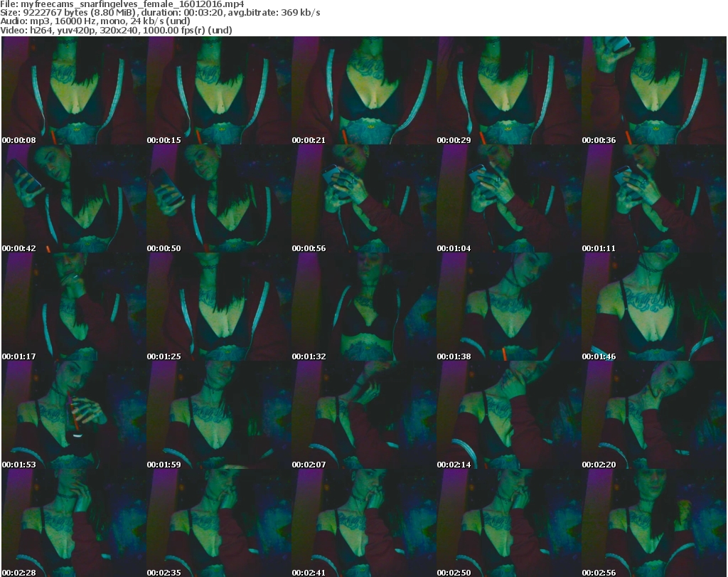The image size is (728, 577).
Task: Select the frame marked 00:02:41
Action: coord(364,523)
